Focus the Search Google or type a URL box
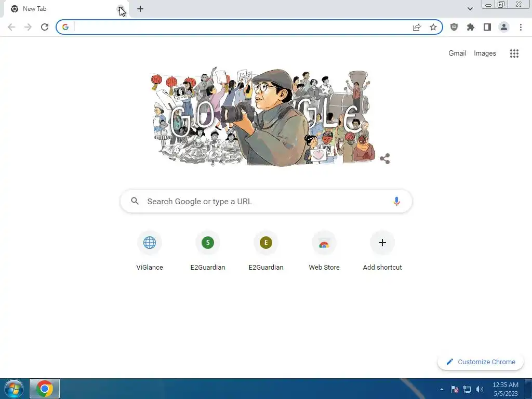Screen dimensions: 532x399 [x=266, y=201]
